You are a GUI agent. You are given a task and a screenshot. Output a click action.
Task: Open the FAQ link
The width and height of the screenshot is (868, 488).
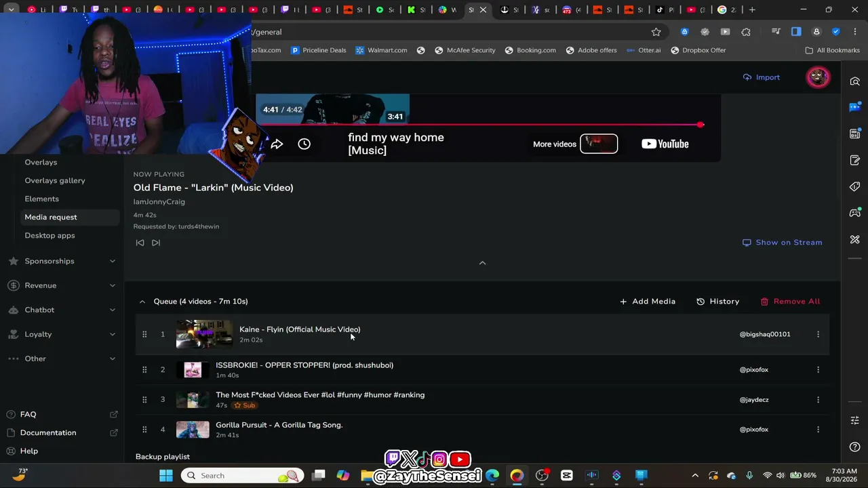pos(62,414)
